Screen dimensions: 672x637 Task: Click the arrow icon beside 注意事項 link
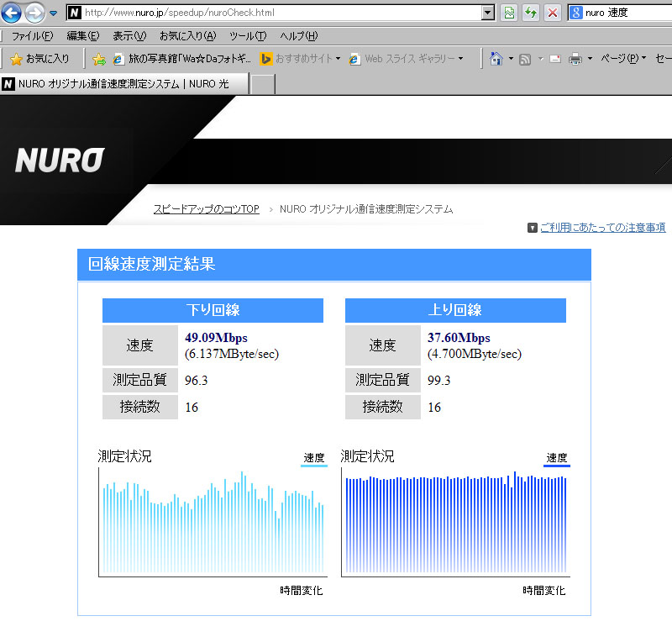point(533,228)
